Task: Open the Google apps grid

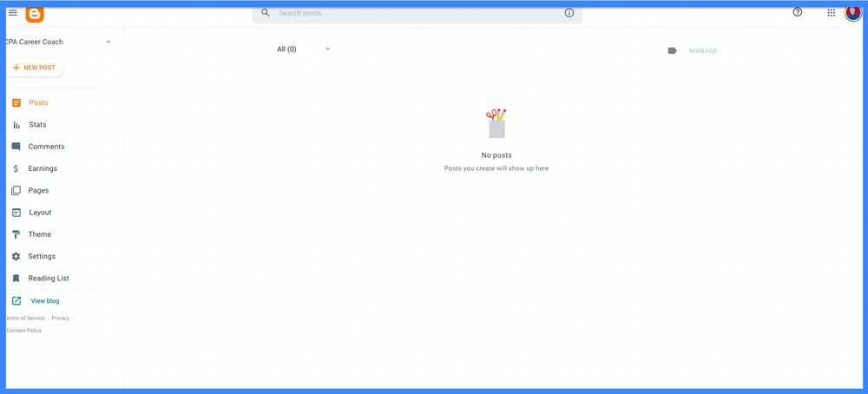Action: pyautogui.click(x=831, y=13)
